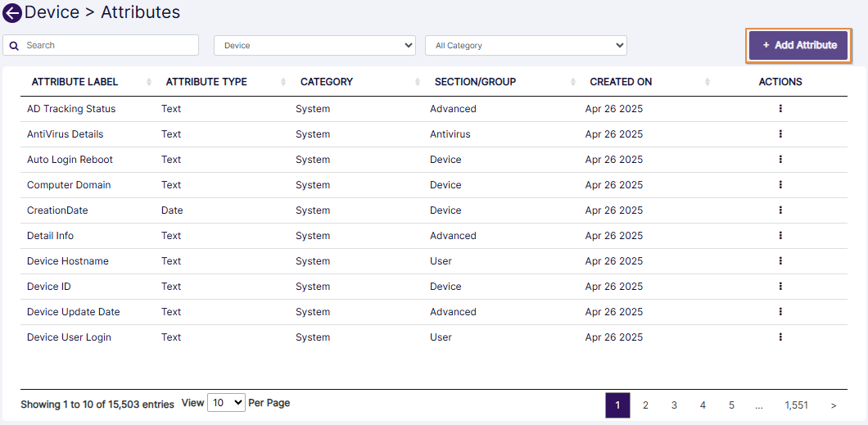Expand the Device filter dropdown
The image size is (868, 425).
pyautogui.click(x=314, y=46)
